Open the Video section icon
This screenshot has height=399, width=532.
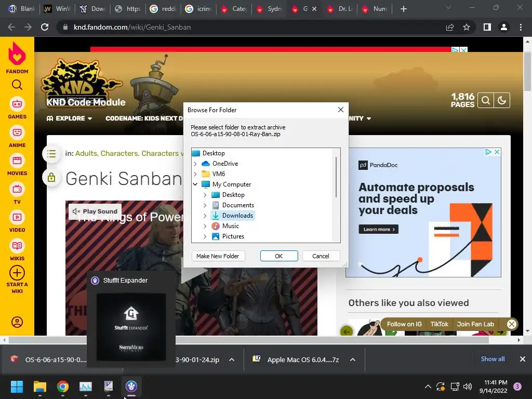(17, 217)
